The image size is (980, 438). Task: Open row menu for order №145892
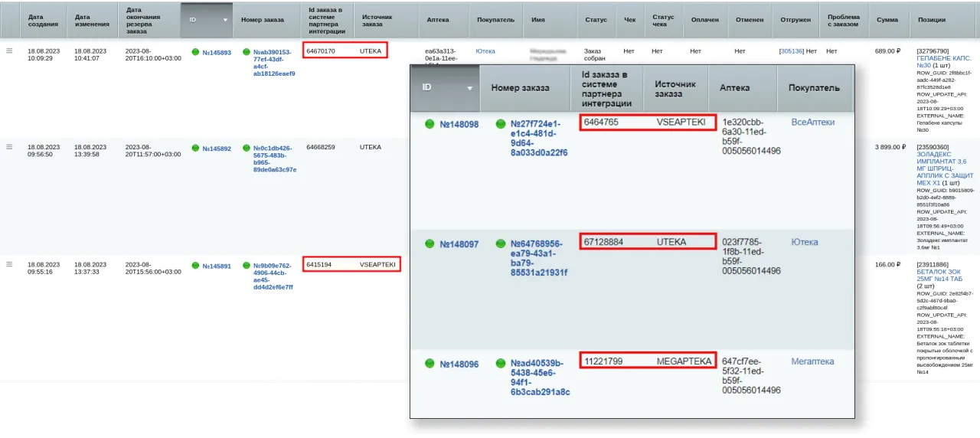point(9,146)
